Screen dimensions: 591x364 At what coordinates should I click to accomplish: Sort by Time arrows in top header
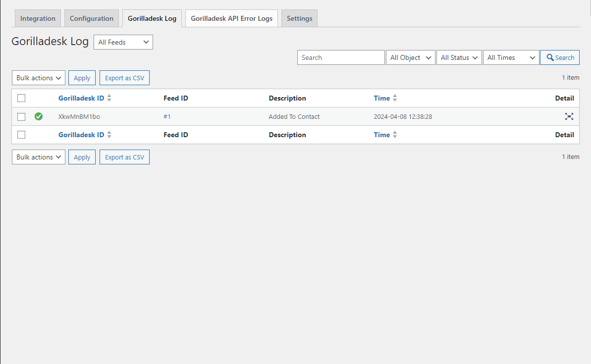[x=395, y=98]
